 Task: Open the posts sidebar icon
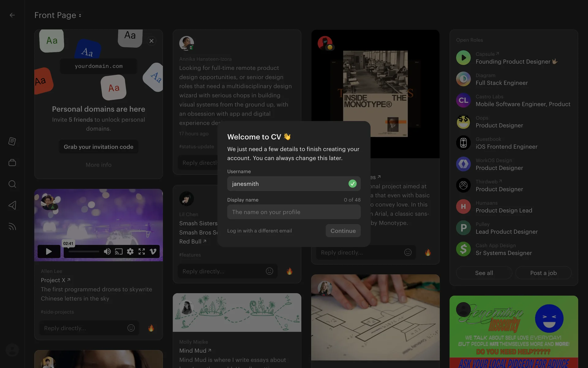[x=12, y=141]
